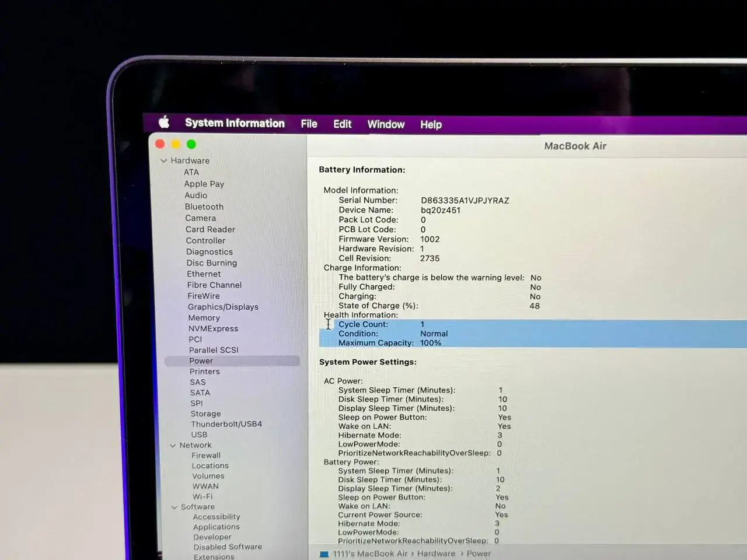Click the Battery Information heading
The width and height of the screenshot is (747, 560).
click(x=362, y=170)
